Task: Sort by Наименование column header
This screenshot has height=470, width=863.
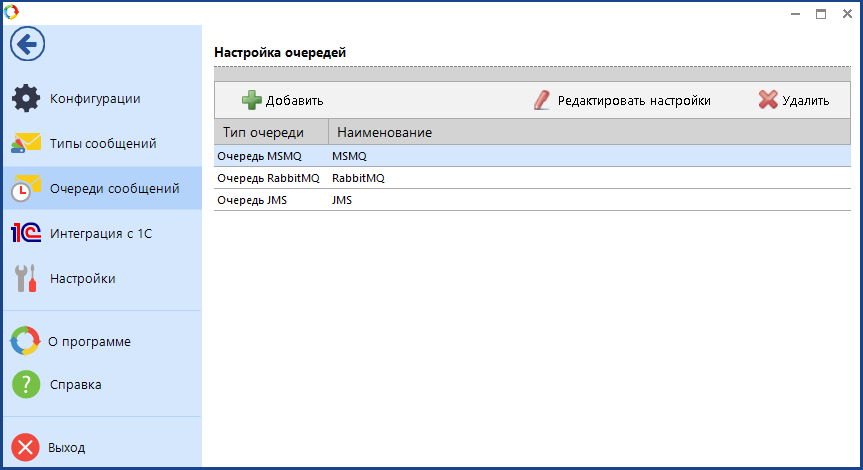Action: coord(589,132)
